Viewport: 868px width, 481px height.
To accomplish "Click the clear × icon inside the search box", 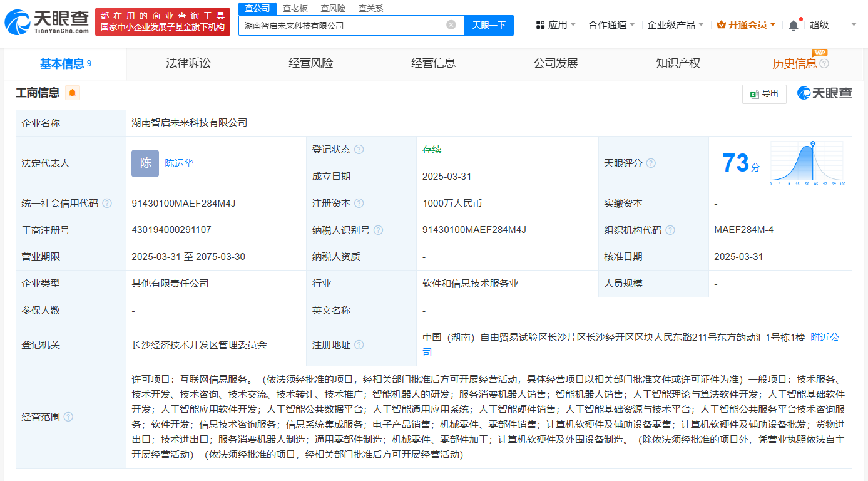I will (x=449, y=24).
